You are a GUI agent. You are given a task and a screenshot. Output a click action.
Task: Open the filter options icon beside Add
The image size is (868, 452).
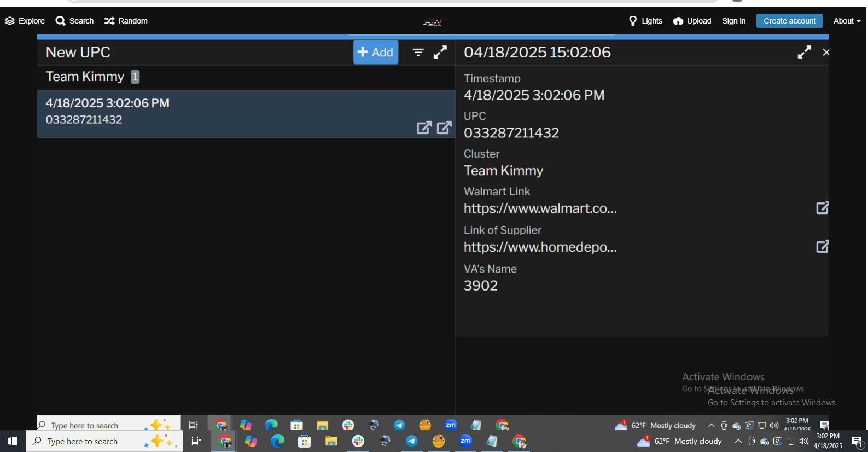tap(418, 53)
